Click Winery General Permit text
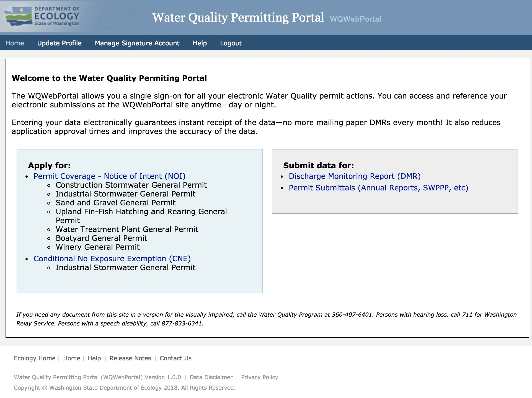This screenshot has width=532, height=398. [98, 247]
